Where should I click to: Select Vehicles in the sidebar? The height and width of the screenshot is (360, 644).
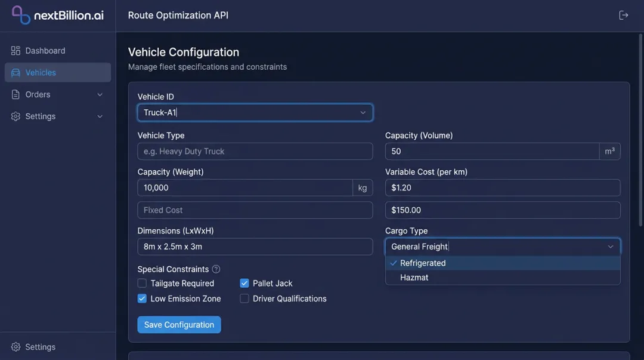pos(57,72)
